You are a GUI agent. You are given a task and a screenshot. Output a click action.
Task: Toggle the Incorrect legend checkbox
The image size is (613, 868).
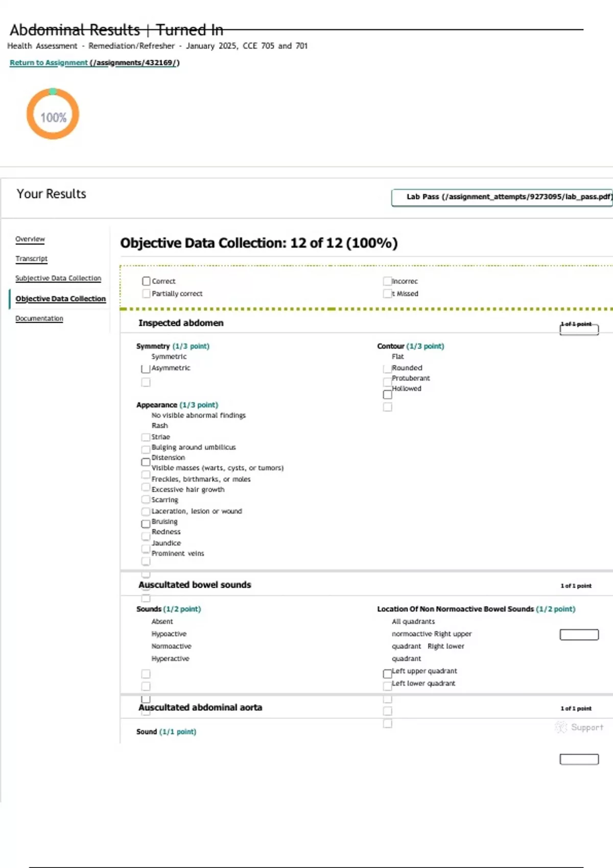click(387, 281)
